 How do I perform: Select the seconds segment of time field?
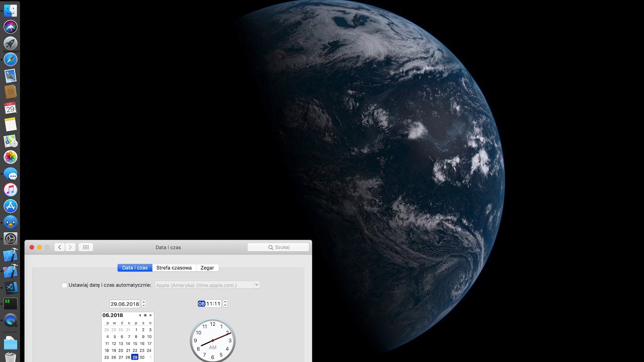click(217, 304)
